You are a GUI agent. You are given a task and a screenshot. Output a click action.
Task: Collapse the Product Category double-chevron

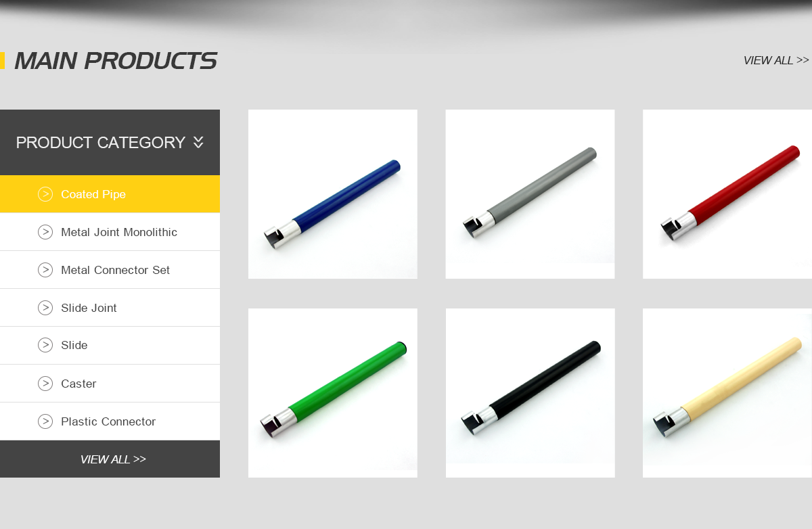tap(198, 142)
